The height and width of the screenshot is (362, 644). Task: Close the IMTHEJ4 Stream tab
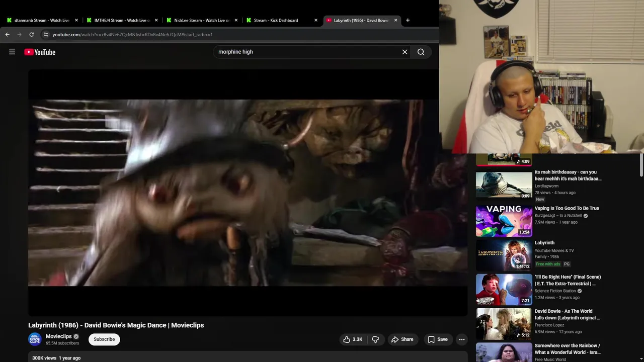click(156, 20)
